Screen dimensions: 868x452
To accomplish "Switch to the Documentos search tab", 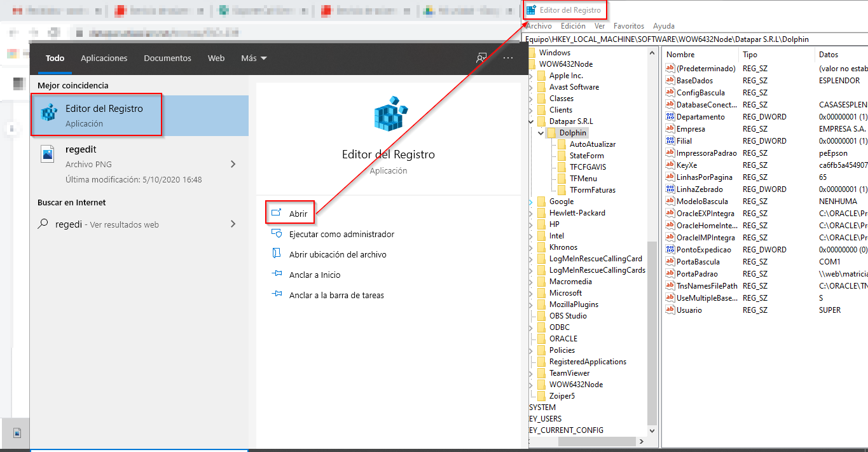I will (x=167, y=58).
